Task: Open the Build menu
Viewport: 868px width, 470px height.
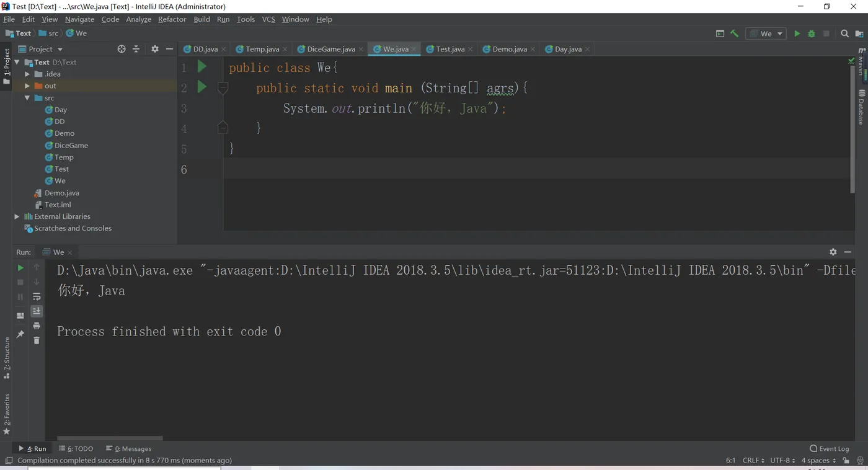Action: [x=201, y=19]
